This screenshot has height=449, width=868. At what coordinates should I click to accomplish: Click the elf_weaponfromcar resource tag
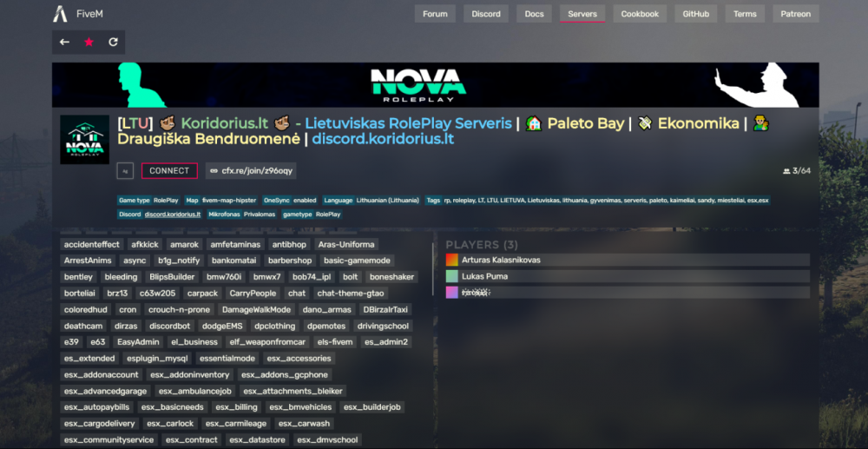click(266, 342)
